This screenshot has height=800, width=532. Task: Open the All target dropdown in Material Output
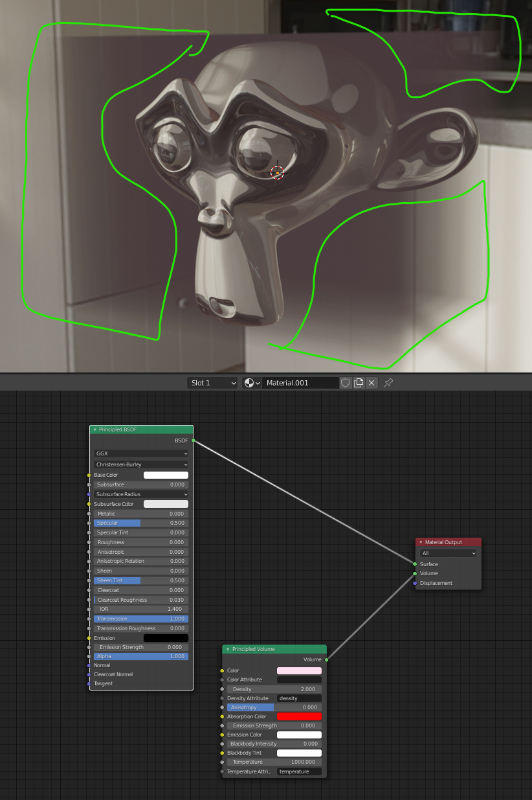[449, 553]
